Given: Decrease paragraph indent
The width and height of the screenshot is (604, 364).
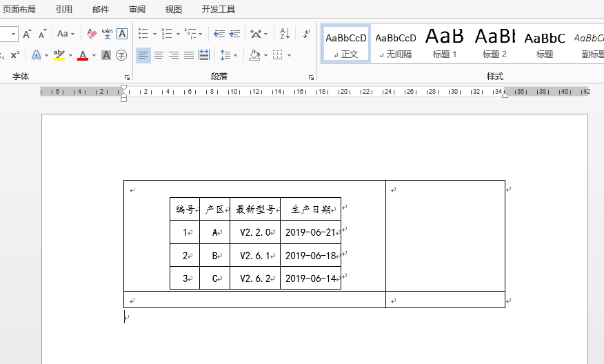Looking at the screenshot, I should (x=219, y=34).
